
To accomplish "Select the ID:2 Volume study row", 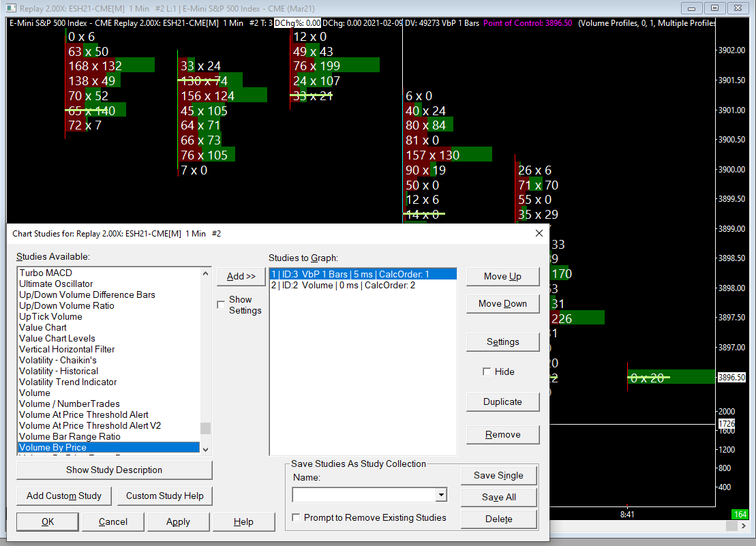I will pos(363,286).
